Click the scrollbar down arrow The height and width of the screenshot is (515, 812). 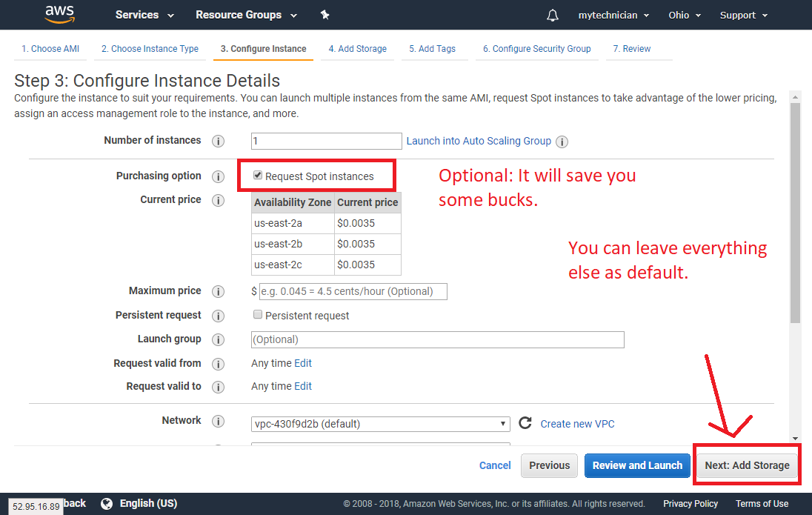[796, 439]
